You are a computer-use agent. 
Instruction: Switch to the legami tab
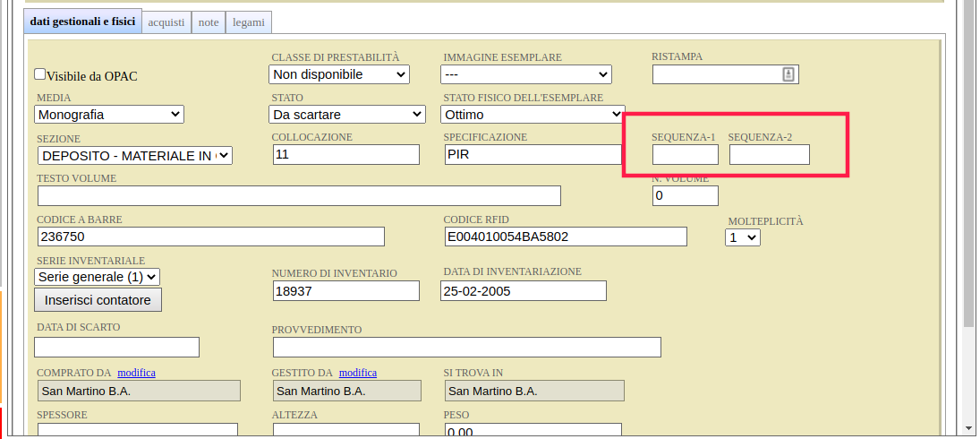pyautogui.click(x=248, y=22)
